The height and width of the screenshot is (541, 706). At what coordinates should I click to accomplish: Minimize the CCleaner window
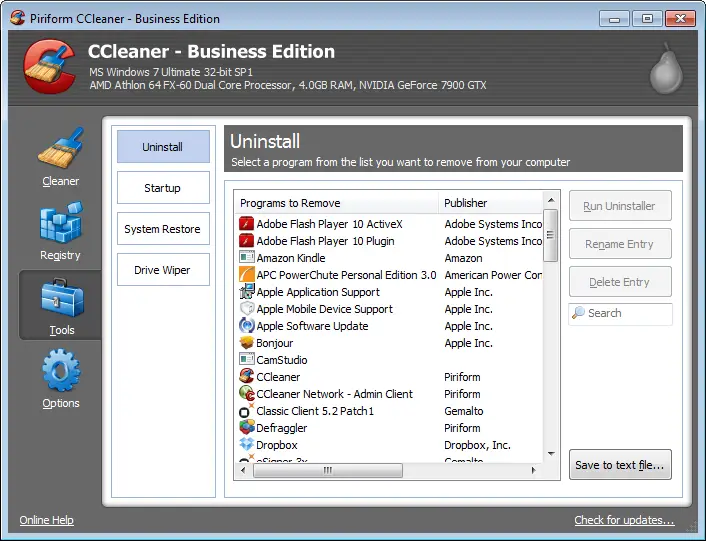[x=614, y=19]
